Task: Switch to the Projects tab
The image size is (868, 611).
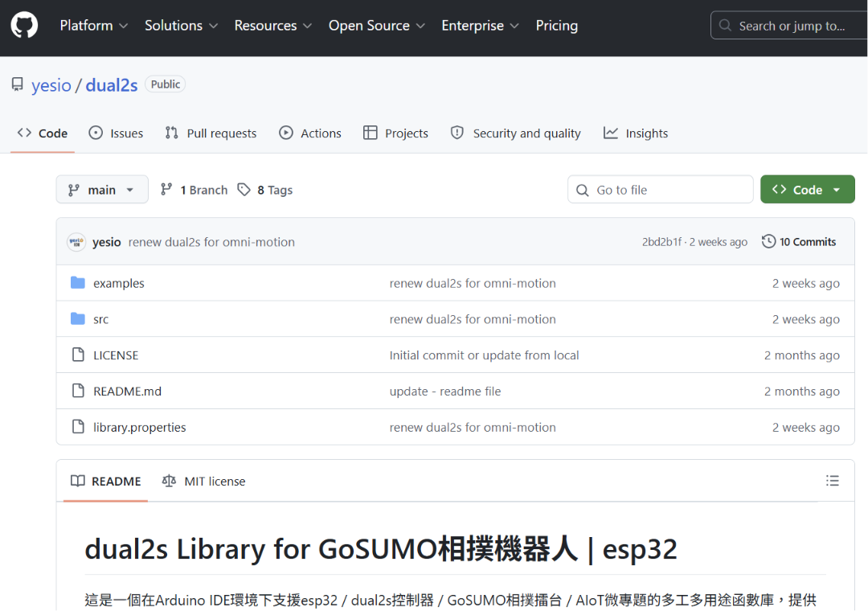Action: 395,133
